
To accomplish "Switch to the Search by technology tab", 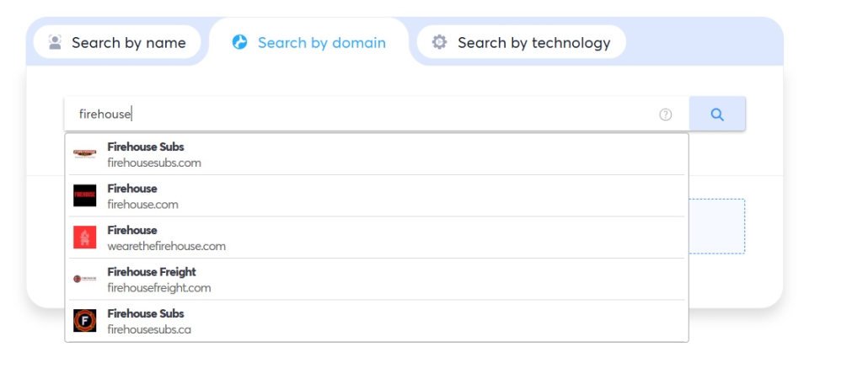I will tap(522, 42).
